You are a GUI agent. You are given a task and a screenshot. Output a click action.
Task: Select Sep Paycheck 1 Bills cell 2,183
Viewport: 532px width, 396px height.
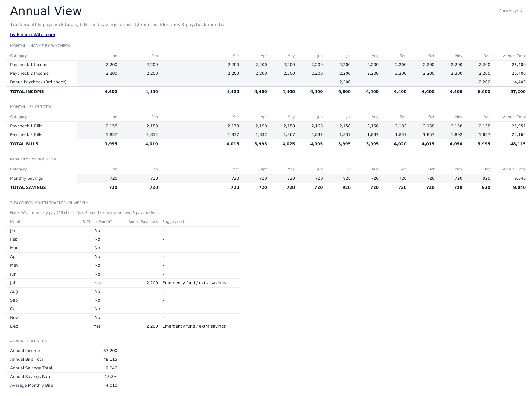pos(401,126)
